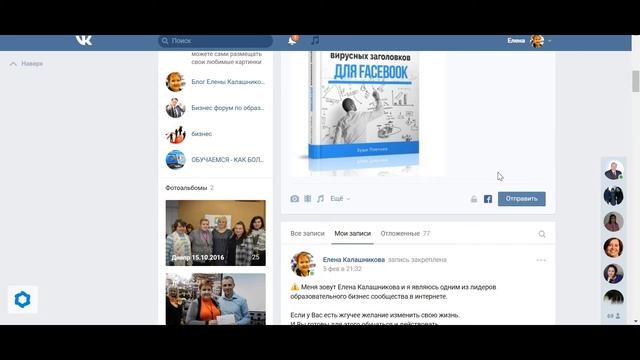Screen dimensions: 640x360
Task: Open Елена Калашникова author name on post
Action: click(x=353, y=260)
